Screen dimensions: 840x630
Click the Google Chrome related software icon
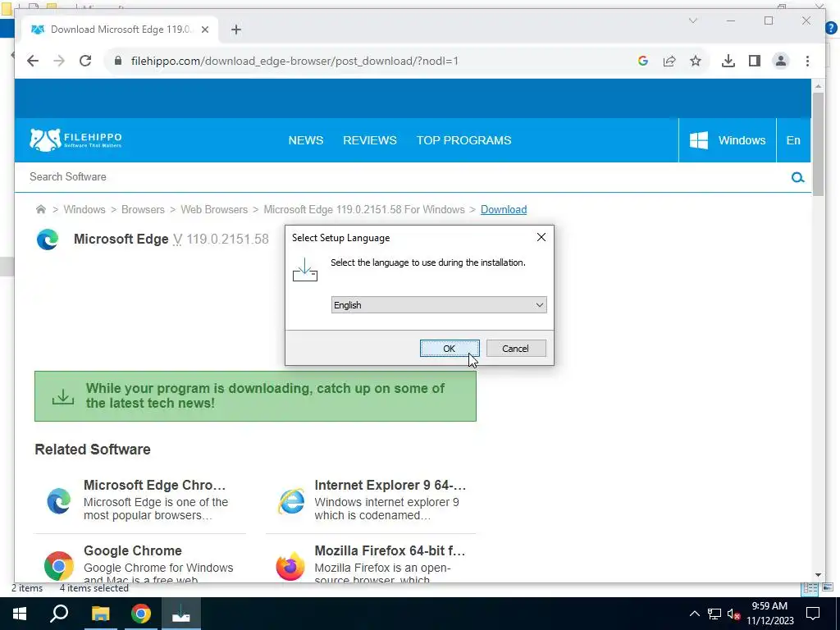(59, 566)
